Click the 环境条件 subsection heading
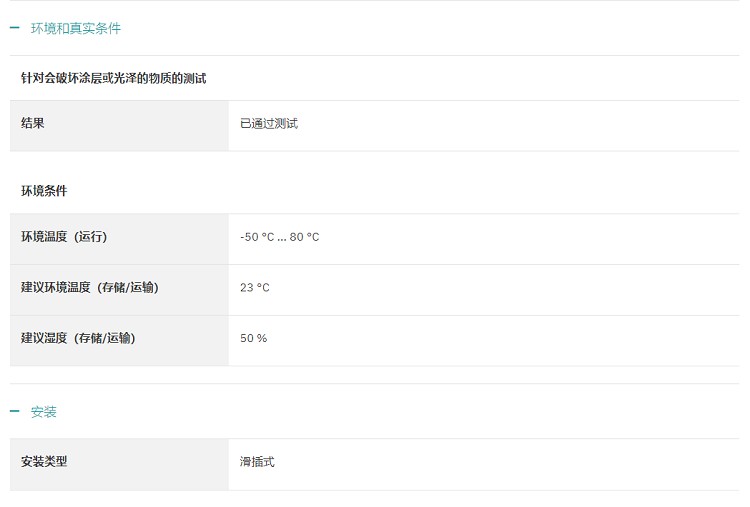 click(44, 191)
